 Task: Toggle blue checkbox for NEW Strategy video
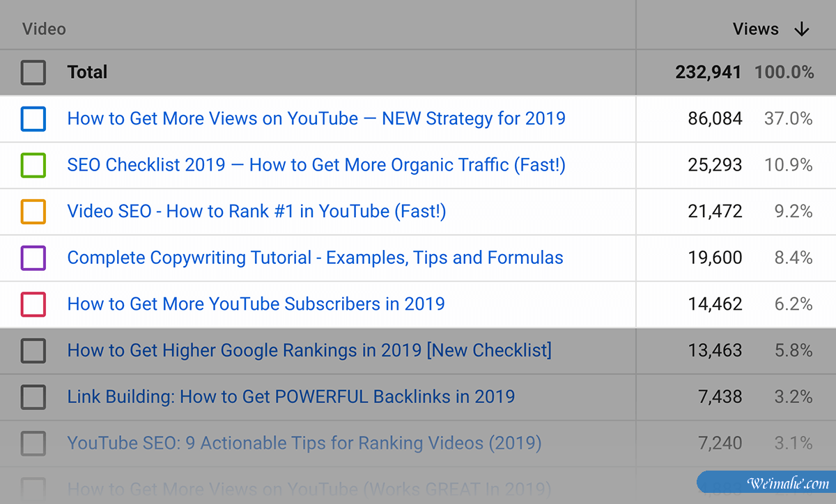point(33,118)
